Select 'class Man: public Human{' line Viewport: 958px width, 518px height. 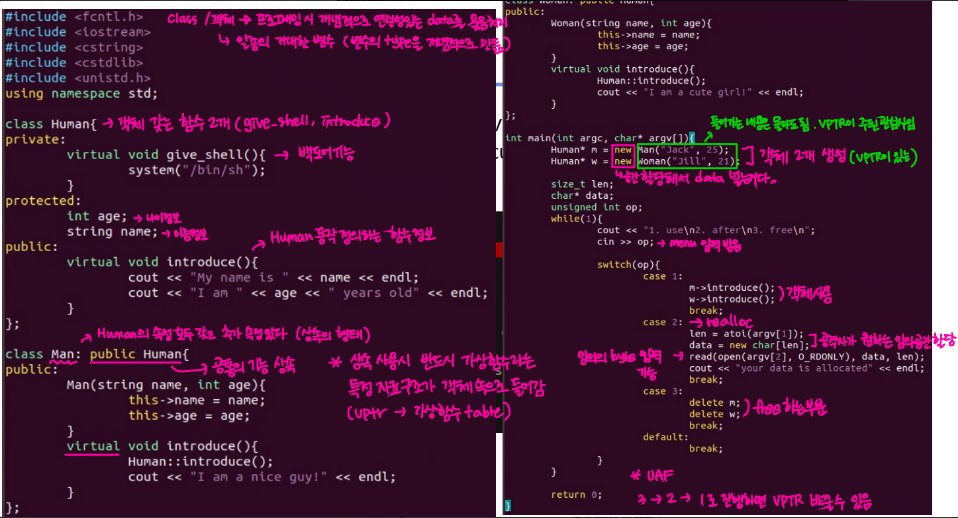[97, 354]
